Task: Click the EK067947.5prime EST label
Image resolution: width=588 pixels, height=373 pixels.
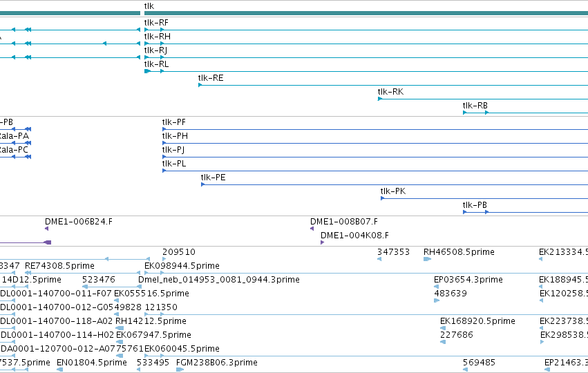Action: (154, 336)
